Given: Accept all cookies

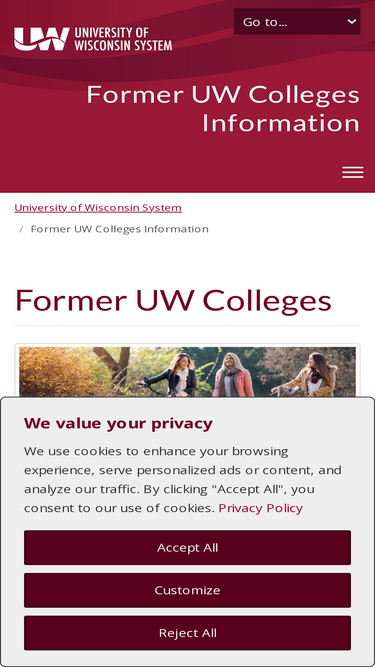Looking at the screenshot, I should 188,547.
